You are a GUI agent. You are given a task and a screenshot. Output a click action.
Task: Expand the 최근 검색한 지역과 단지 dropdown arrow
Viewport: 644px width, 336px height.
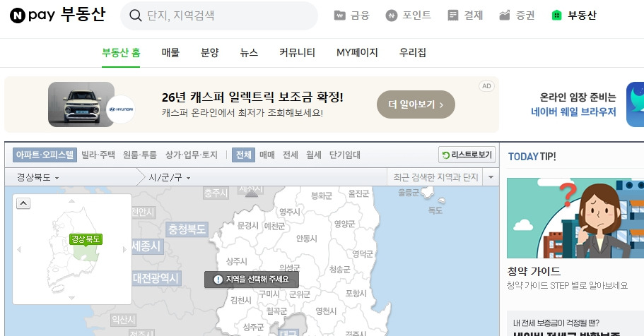point(491,177)
